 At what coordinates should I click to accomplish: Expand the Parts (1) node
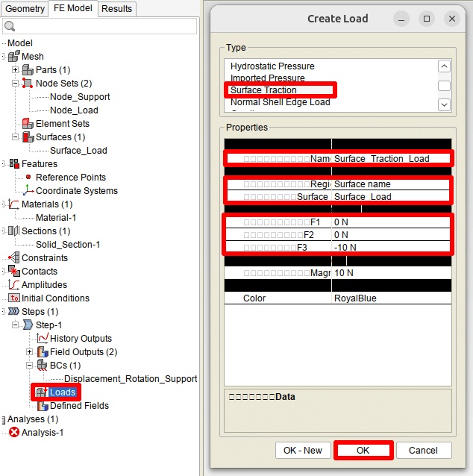15,70
